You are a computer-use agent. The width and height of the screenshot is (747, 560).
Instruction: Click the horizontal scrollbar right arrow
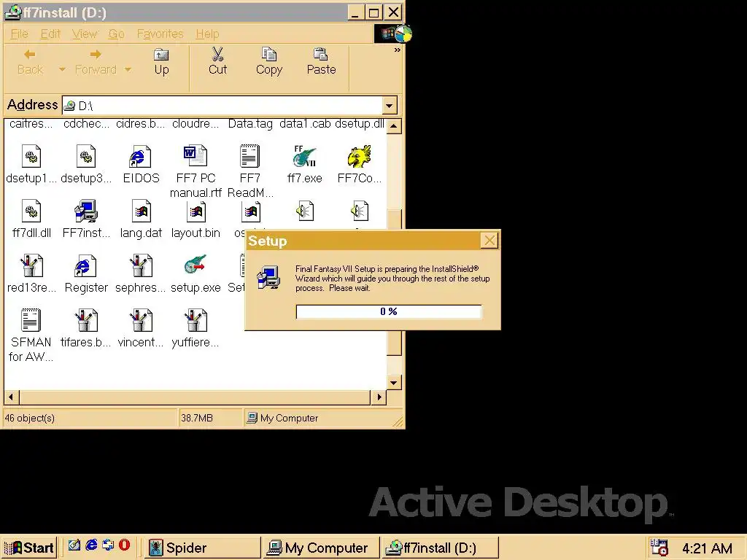click(x=379, y=397)
